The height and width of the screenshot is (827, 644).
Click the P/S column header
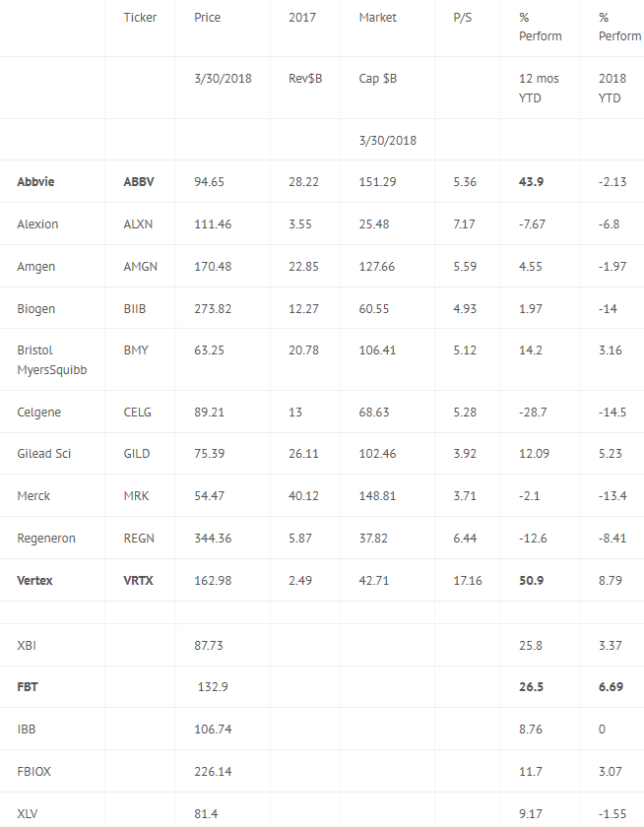463,18
